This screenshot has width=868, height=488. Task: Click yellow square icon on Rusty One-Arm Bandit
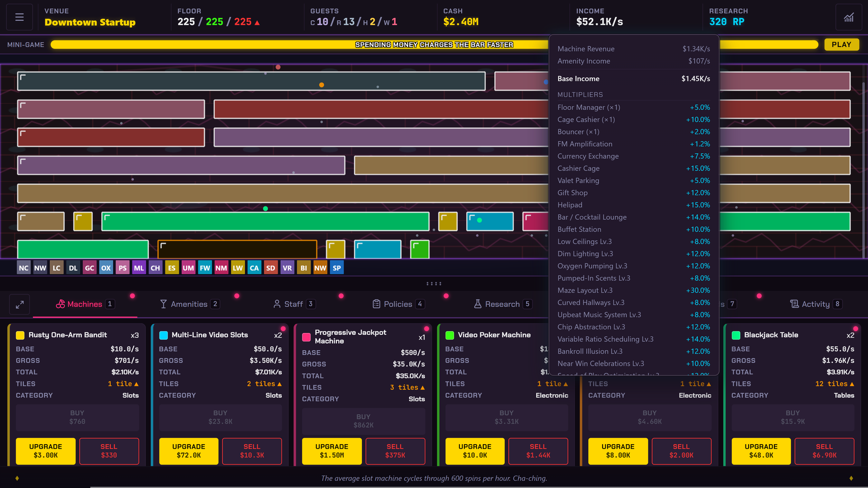20,335
